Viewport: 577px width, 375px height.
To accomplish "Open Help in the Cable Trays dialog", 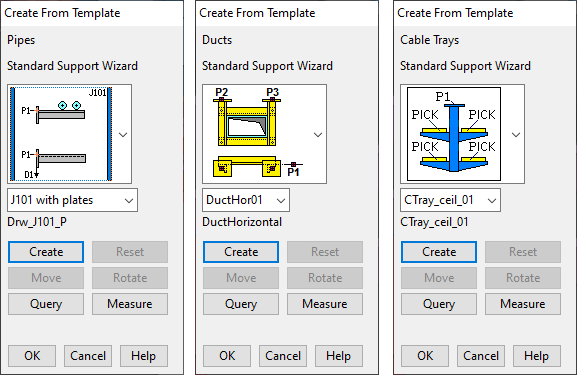I will point(537,356).
